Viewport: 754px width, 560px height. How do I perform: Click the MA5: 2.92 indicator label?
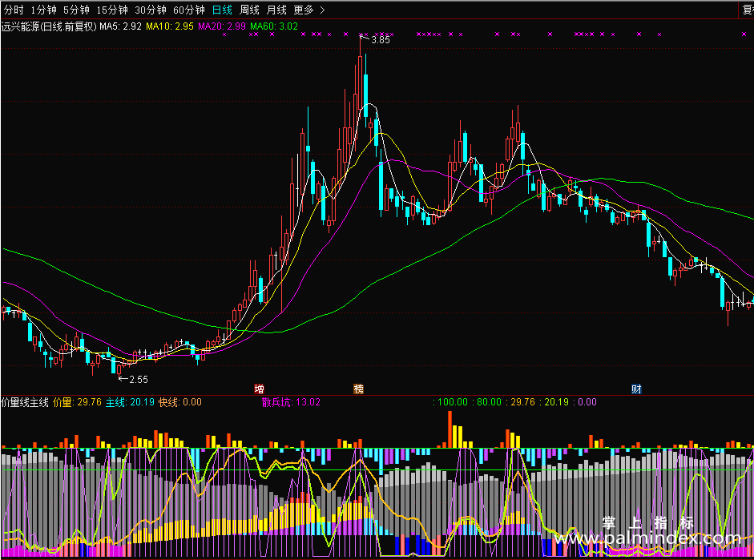(x=121, y=26)
